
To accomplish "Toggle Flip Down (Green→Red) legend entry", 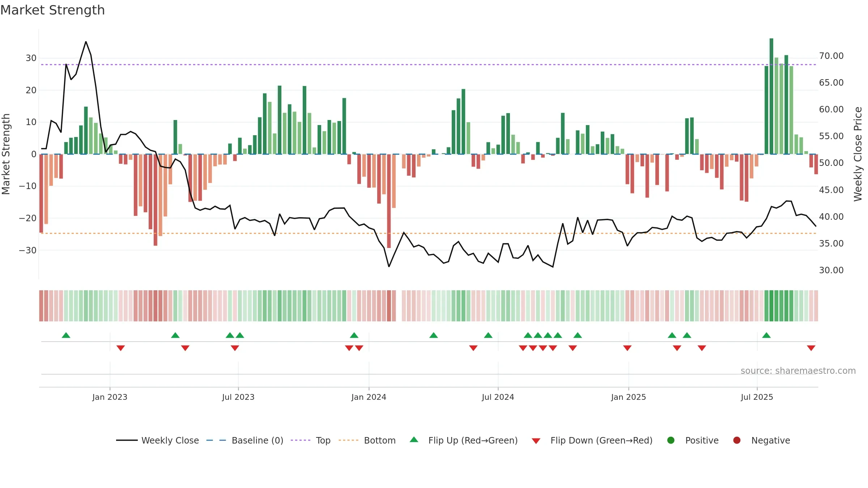I will [592, 440].
